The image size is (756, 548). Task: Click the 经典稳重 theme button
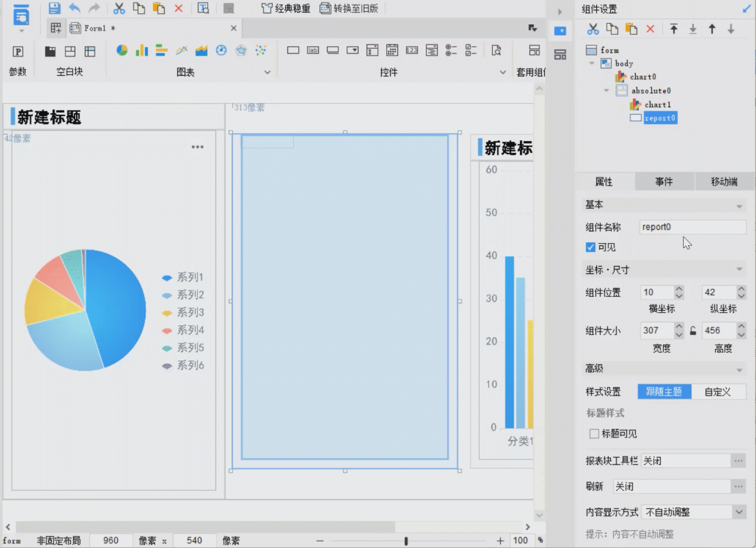point(286,8)
